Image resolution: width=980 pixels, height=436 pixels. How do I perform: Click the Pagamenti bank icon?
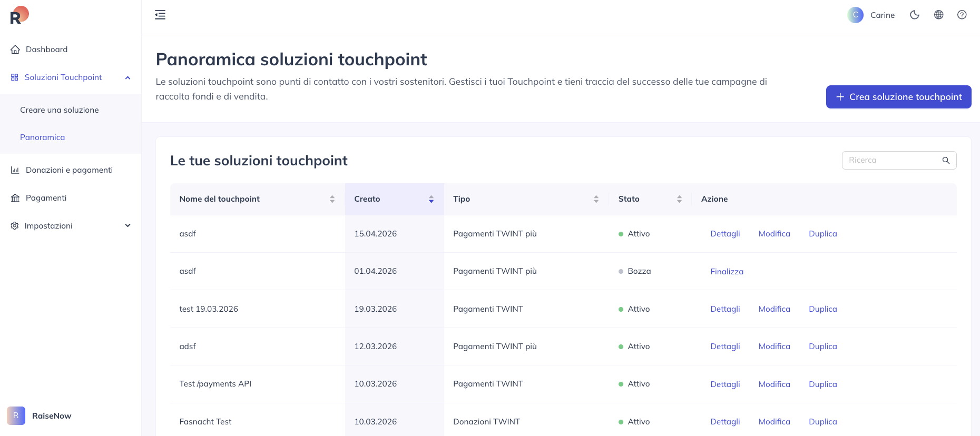(x=15, y=198)
